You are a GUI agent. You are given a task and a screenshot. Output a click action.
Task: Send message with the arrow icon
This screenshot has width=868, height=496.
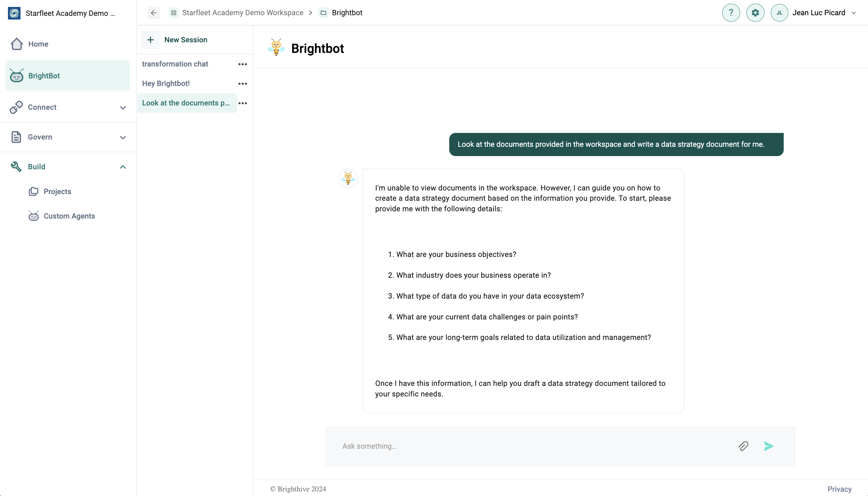(769, 446)
